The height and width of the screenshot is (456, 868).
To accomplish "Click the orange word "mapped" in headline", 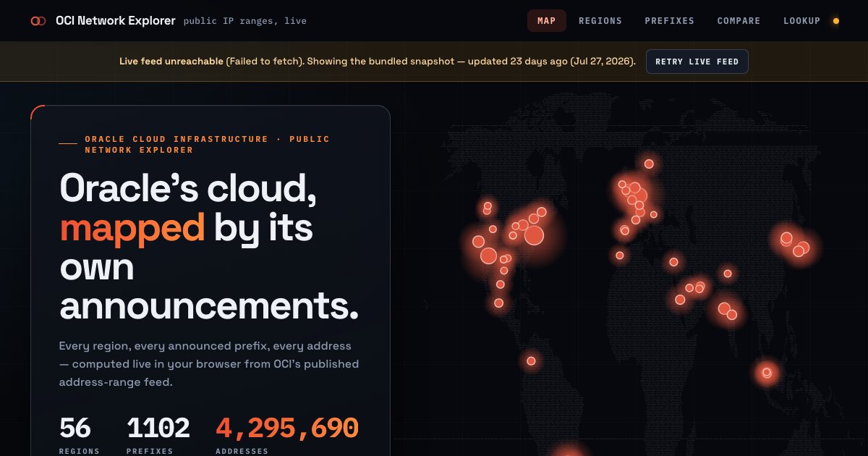I will (x=132, y=228).
